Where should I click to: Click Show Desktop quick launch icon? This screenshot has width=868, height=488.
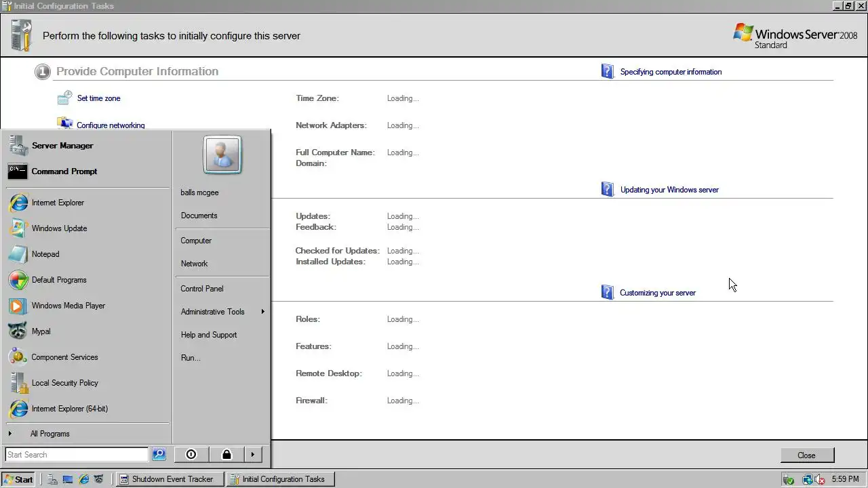pos(68,479)
